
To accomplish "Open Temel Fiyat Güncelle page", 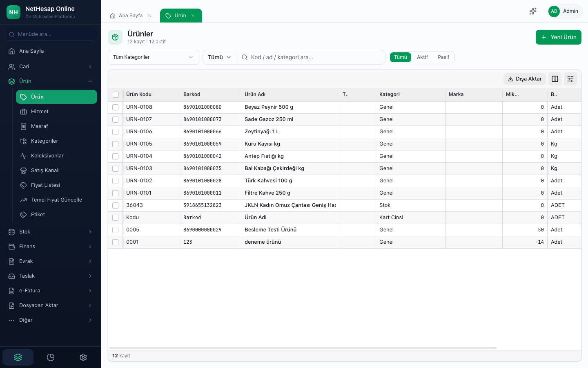I will (56, 200).
